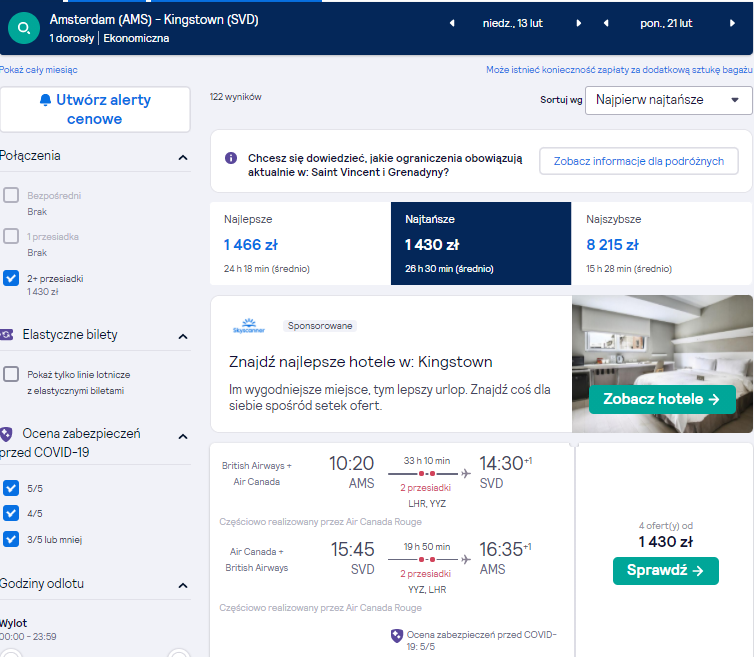Uncheck the 3/5 lub mniej rating

tap(11, 539)
